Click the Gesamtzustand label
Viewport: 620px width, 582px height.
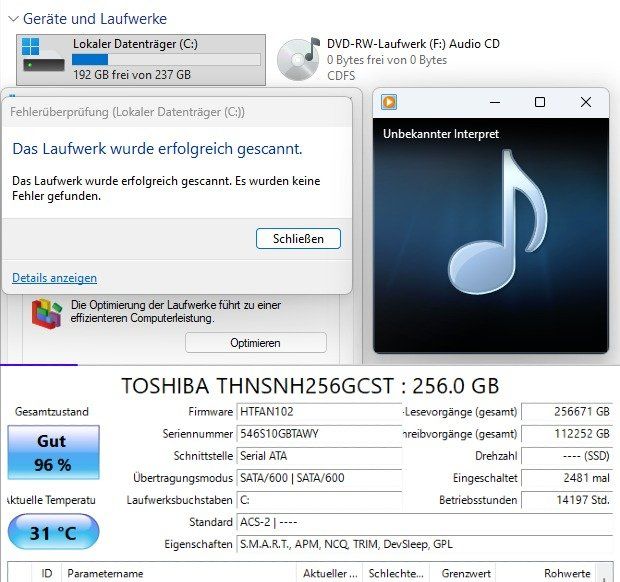coord(52,412)
